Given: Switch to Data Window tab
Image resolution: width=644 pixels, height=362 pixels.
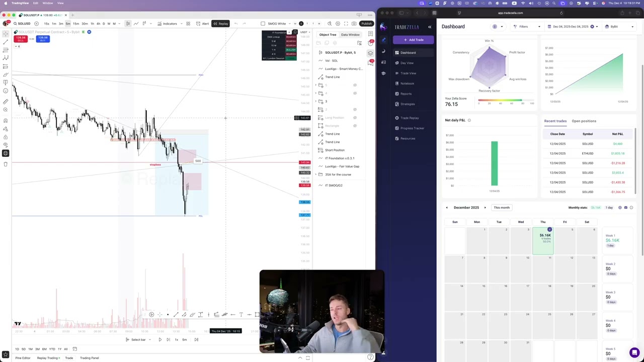Looking at the screenshot, I should coord(350,35).
